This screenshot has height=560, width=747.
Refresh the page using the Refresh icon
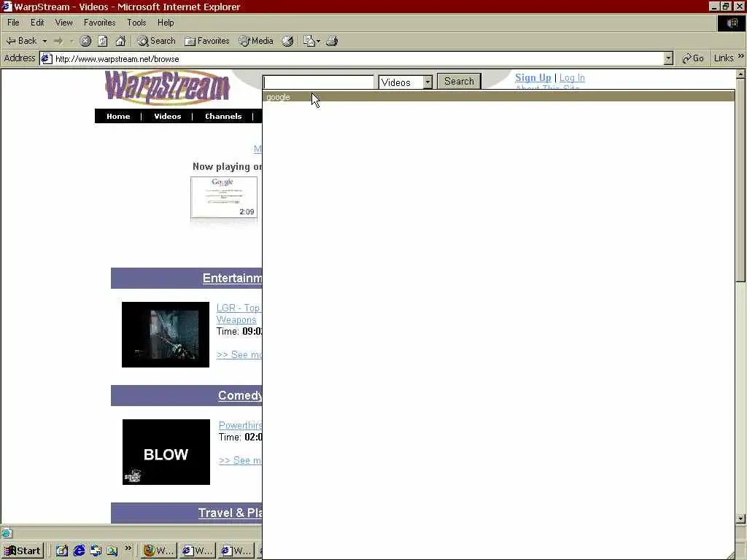point(103,41)
